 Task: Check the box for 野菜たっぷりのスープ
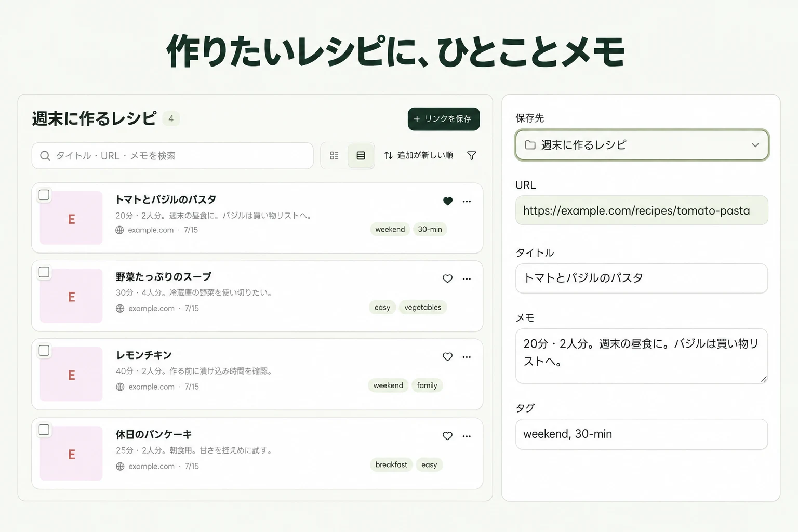(x=44, y=272)
